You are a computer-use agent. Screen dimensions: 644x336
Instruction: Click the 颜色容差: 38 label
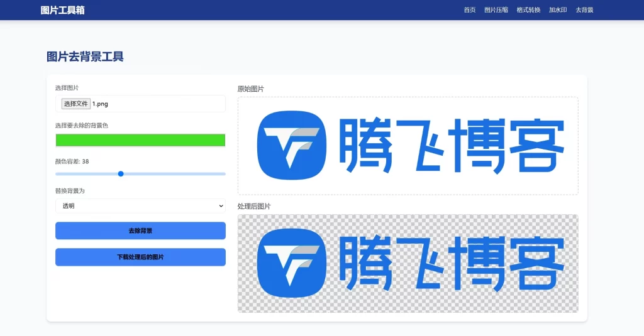(x=72, y=161)
